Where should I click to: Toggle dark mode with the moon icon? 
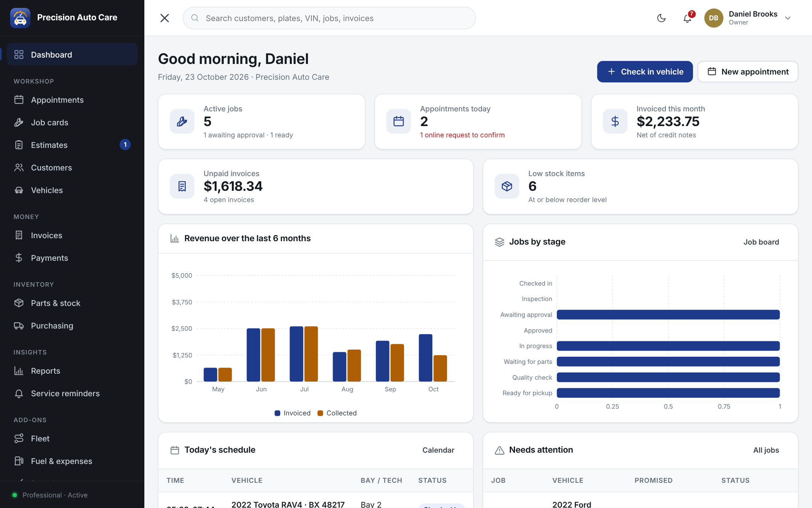[x=661, y=18]
